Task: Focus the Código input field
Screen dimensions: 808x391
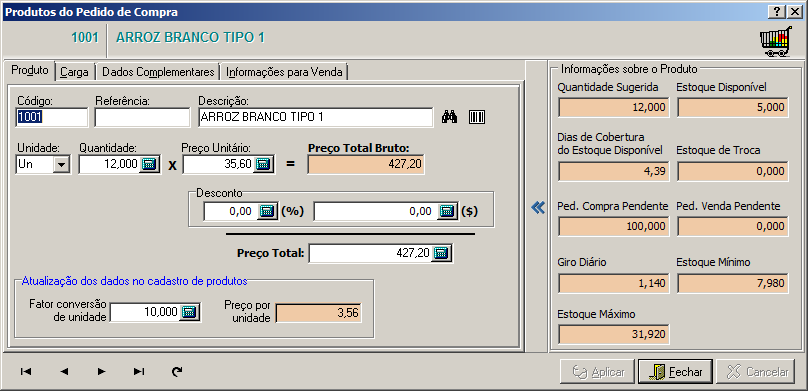Action: pos(52,117)
